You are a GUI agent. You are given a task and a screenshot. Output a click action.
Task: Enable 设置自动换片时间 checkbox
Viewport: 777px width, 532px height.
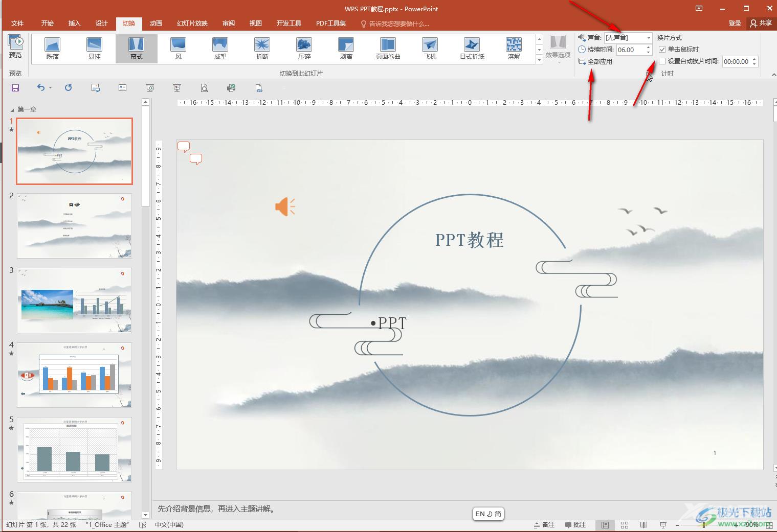[662, 61]
